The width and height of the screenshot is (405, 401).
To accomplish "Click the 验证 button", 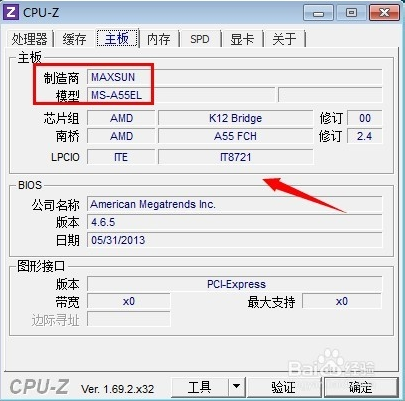I will coord(283,387).
